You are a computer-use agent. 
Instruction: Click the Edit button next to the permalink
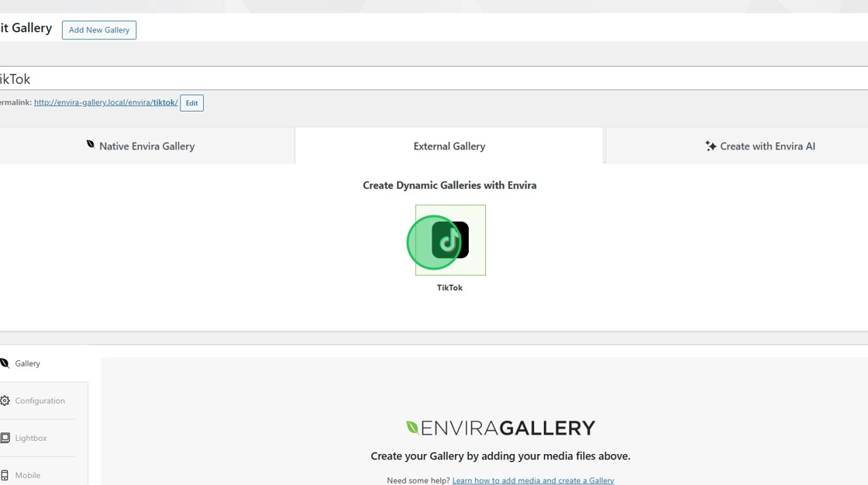coord(191,102)
